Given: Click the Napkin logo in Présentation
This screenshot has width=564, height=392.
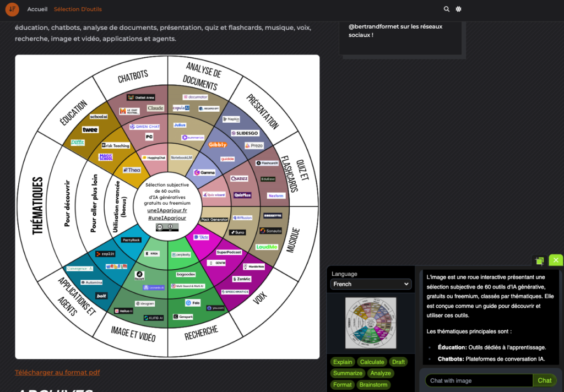Looking at the screenshot, I should pyautogui.click(x=231, y=119).
